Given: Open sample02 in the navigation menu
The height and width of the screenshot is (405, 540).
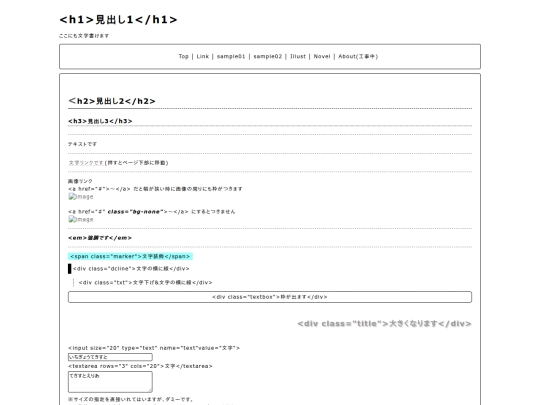Looking at the screenshot, I should 268,56.
